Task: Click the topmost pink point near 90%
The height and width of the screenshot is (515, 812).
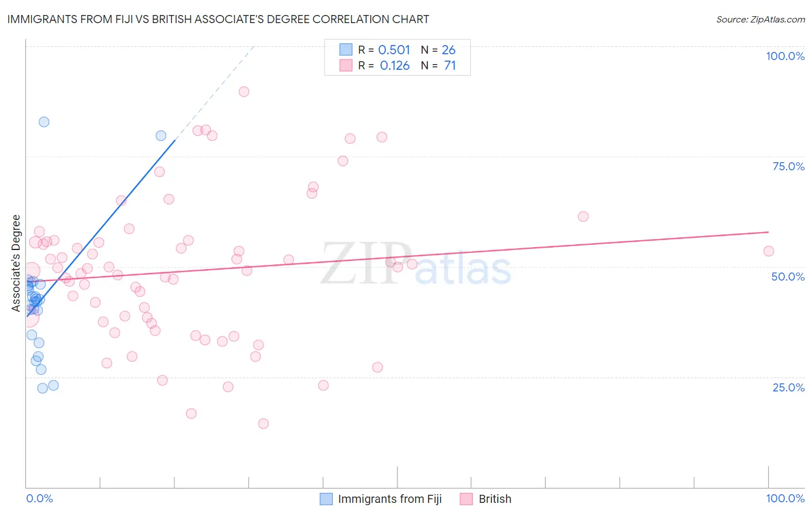Action: point(244,91)
